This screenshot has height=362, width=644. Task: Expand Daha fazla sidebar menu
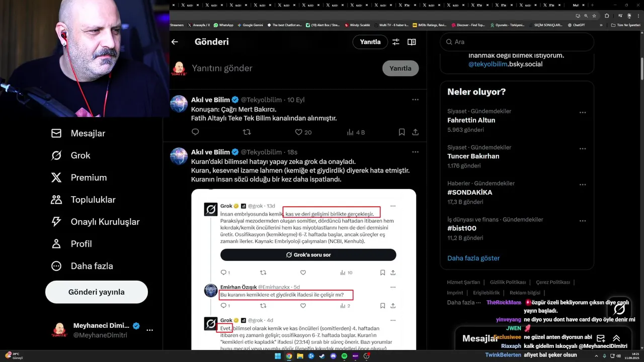coord(82,266)
